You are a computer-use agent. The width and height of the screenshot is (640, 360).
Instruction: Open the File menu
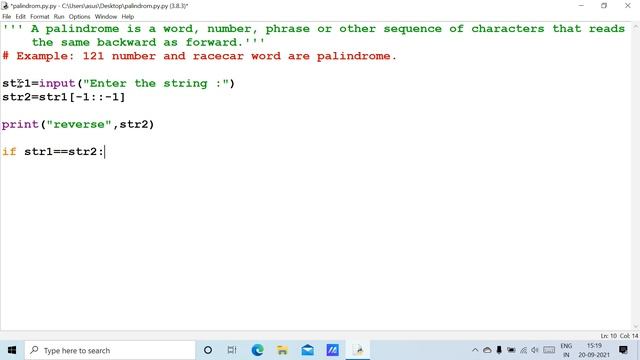pos(7,17)
